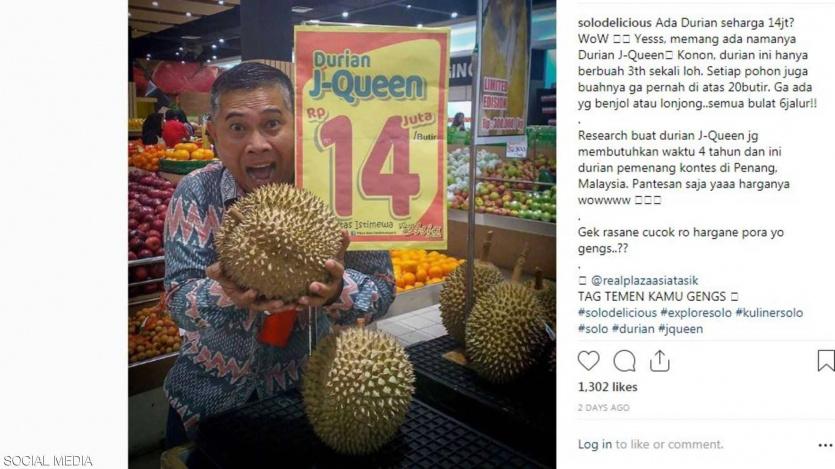The width and height of the screenshot is (835, 469).
Task: Open the three-dots more options menu
Action: coord(825,445)
